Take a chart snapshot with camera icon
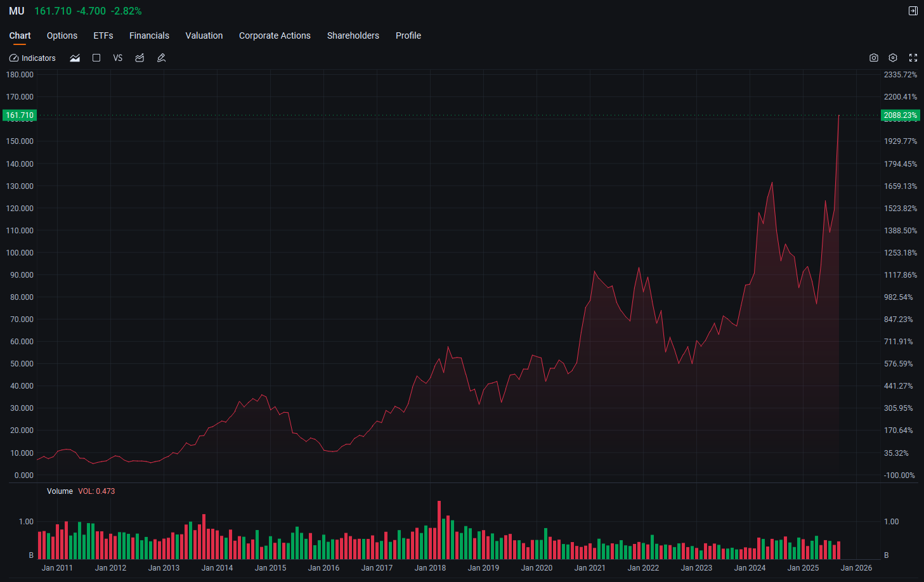Image resolution: width=924 pixels, height=582 pixels. click(x=874, y=58)
